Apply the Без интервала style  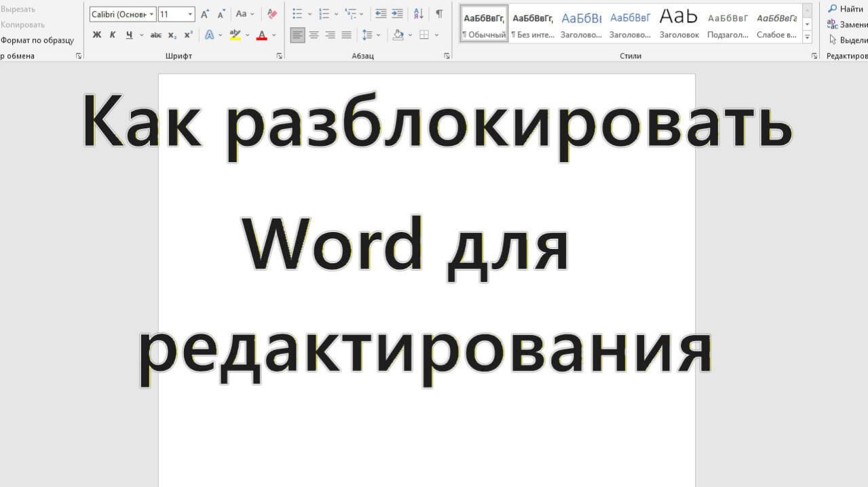point(533,24)
